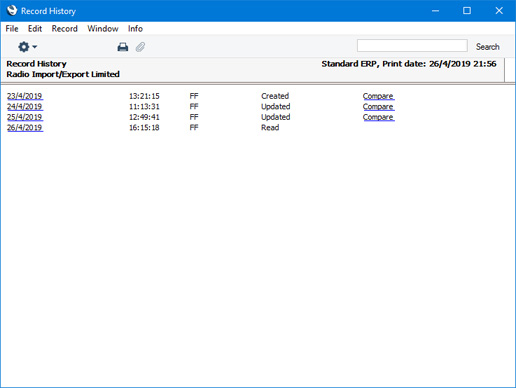Viewport: 516px width, 388px height.
Task: Open the Info menu
Action: (135, 29)
